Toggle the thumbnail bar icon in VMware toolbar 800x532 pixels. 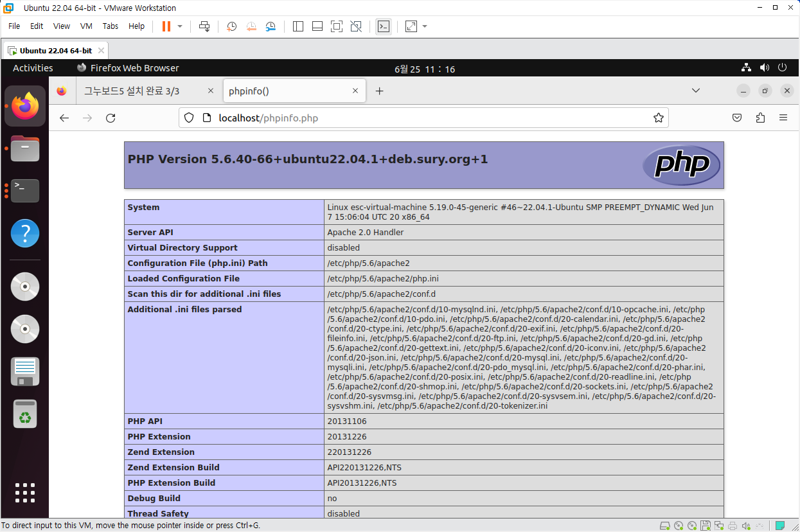317,26
